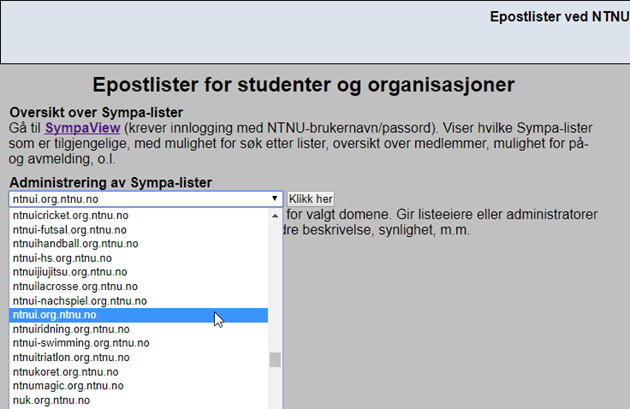Choose the highlighted ntnui.org.ntnu.no option
630x409 pixels.
139,315
